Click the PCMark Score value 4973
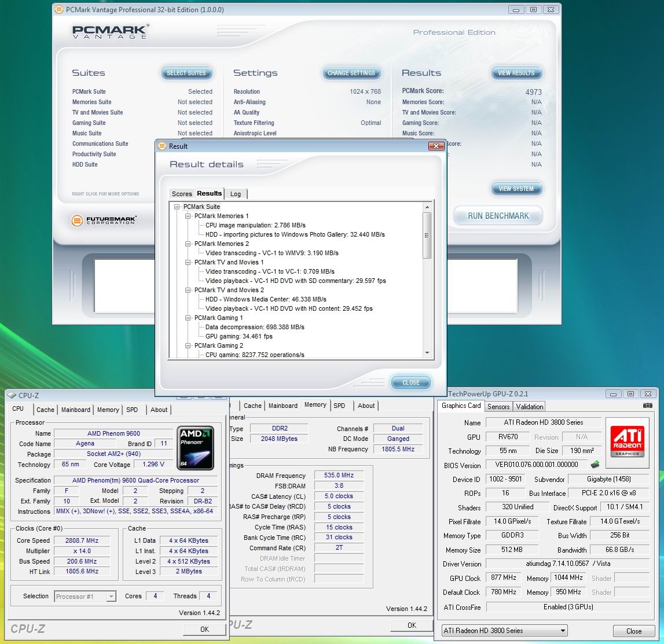The width and height of the screenshot is (664, 644). 533,92
